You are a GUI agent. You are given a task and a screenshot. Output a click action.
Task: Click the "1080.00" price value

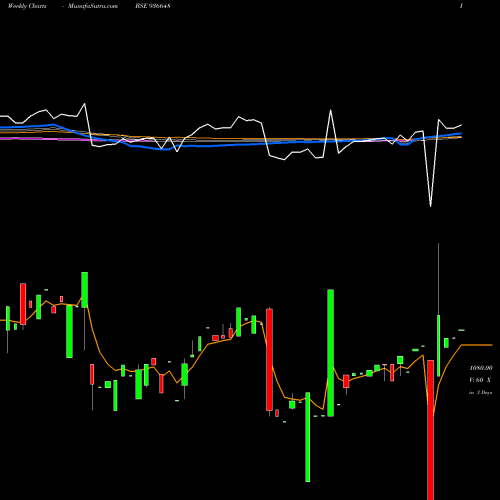[x=481, y=368]
